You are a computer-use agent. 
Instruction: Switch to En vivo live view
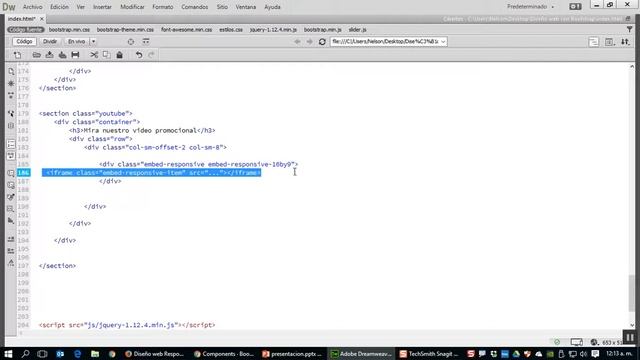76,42
